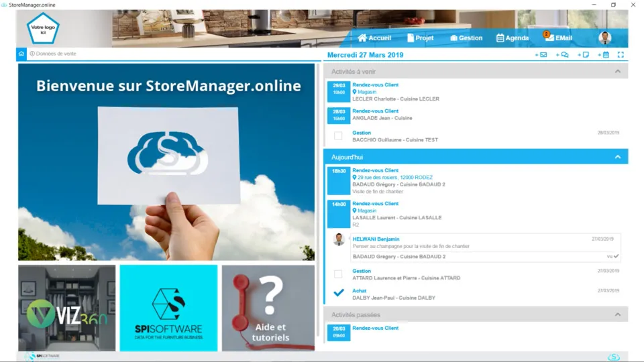Viewport: 644px width, 362px height.
Task: Restore down the StoreManager window
Action: (613, 5)
